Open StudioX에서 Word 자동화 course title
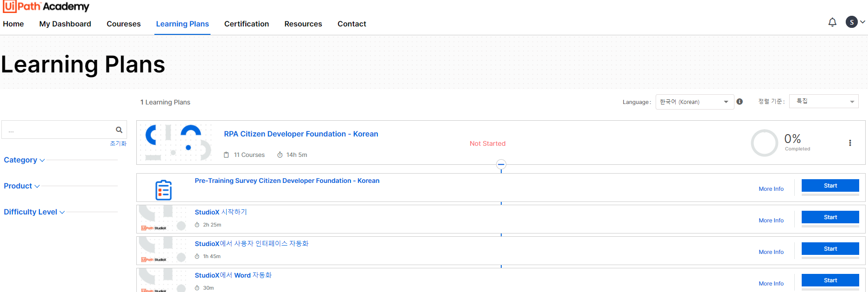This screenshot has height=292, width=868. tap(233, 275)
